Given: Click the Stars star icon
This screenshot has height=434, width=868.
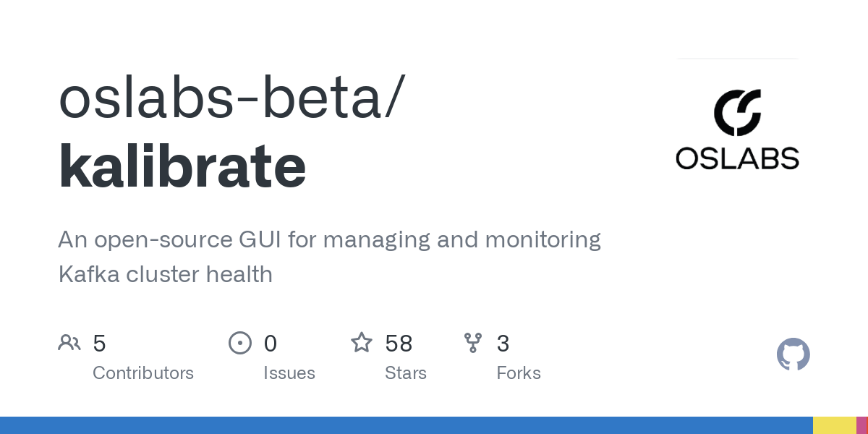Looking at the screenshot, I should pyautogui.click(x=362, y=343).
